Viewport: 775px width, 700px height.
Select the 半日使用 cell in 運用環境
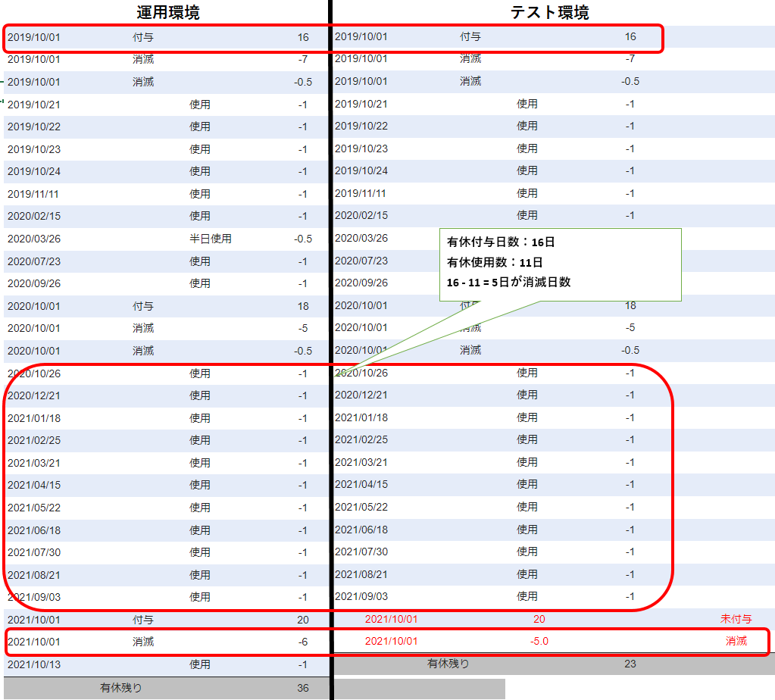click(210, 239)
